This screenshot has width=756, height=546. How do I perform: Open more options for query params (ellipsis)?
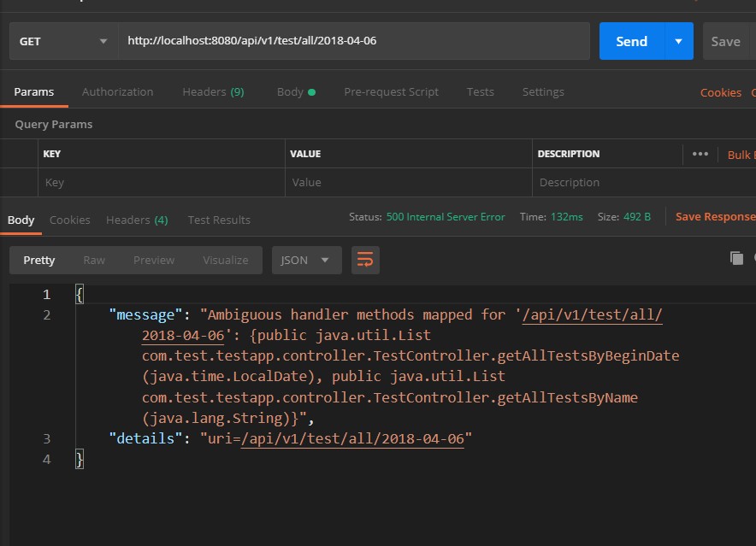700,154
